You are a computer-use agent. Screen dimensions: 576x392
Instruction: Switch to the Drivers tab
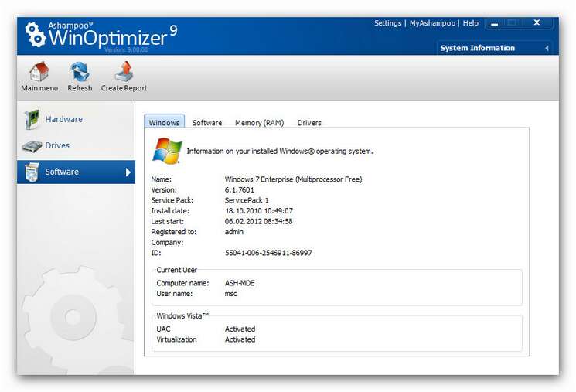pos(309,123)
